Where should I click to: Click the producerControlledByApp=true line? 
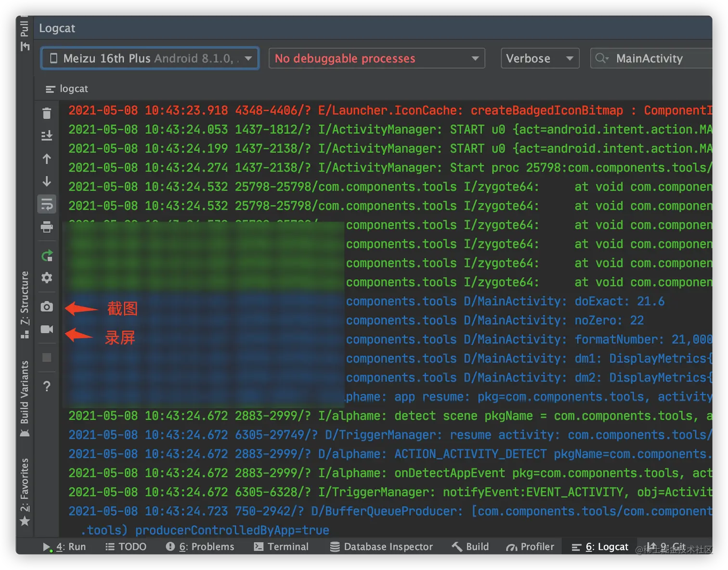(205, 530)
